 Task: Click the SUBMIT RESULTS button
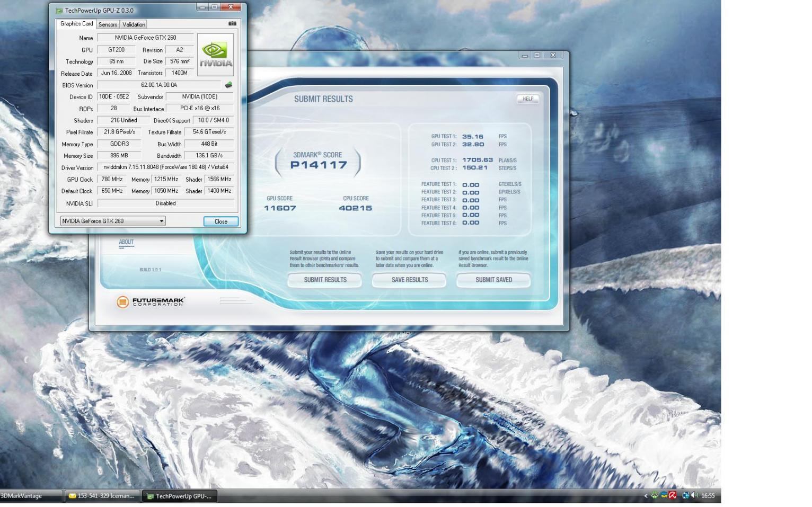click(x=325, y=280)
